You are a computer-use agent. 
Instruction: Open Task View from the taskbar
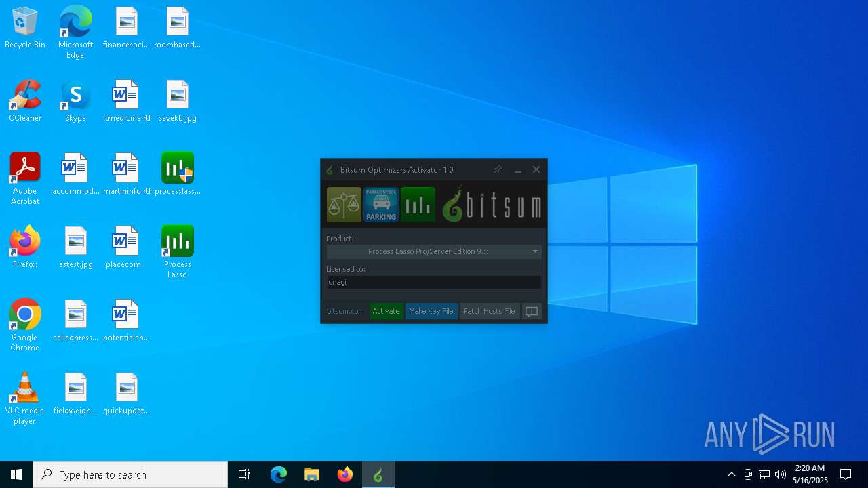pos(244,474)
